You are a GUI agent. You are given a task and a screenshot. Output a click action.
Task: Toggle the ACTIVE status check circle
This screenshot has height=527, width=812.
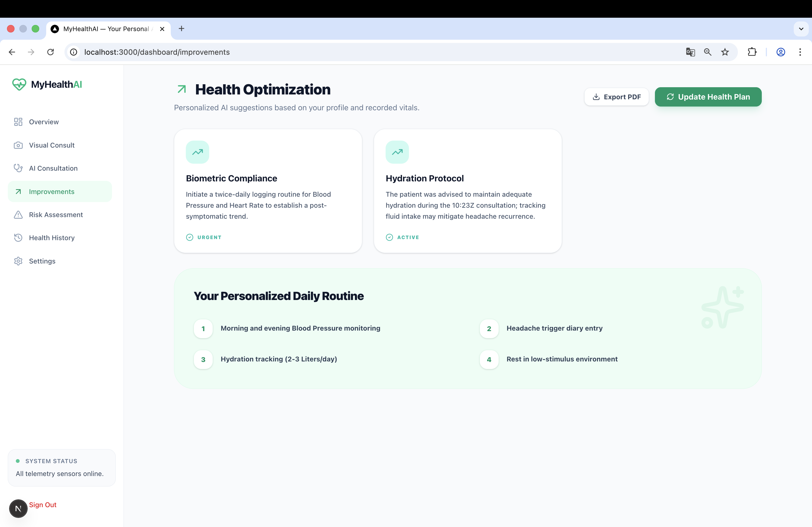coord(389,237)
